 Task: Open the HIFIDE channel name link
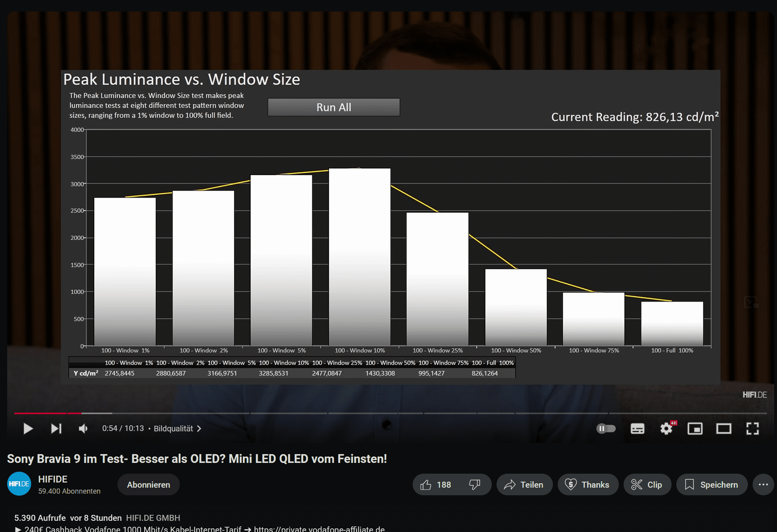(53, 479)
